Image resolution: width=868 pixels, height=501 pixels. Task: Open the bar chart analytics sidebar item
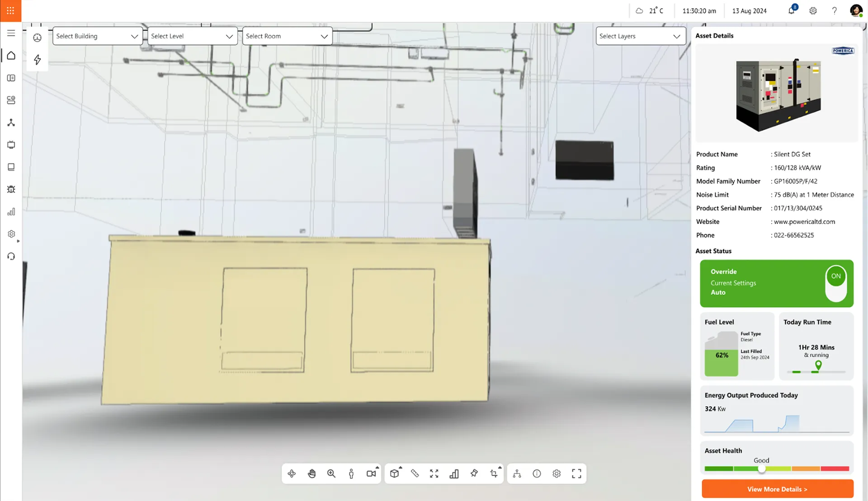pos(11,212)
